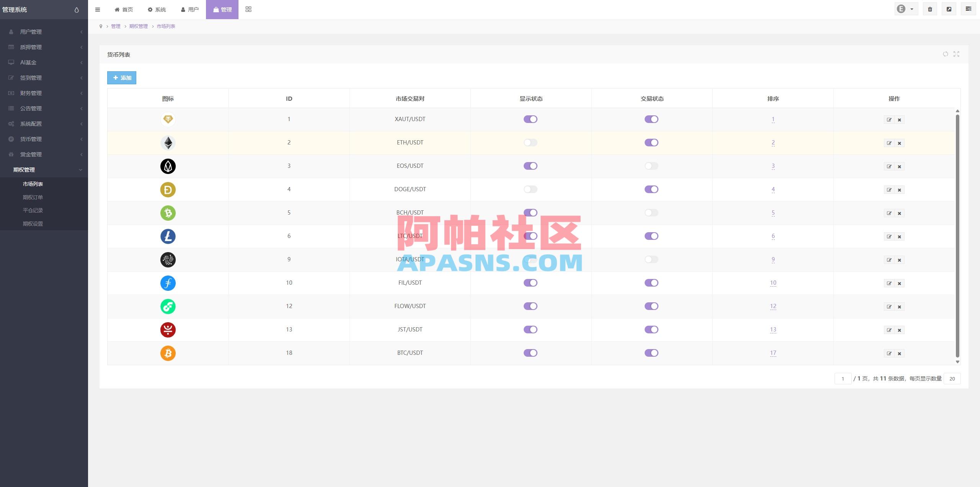
Task: Open the user avatar dropdown at the top right
Action: (x=905, y=8)
